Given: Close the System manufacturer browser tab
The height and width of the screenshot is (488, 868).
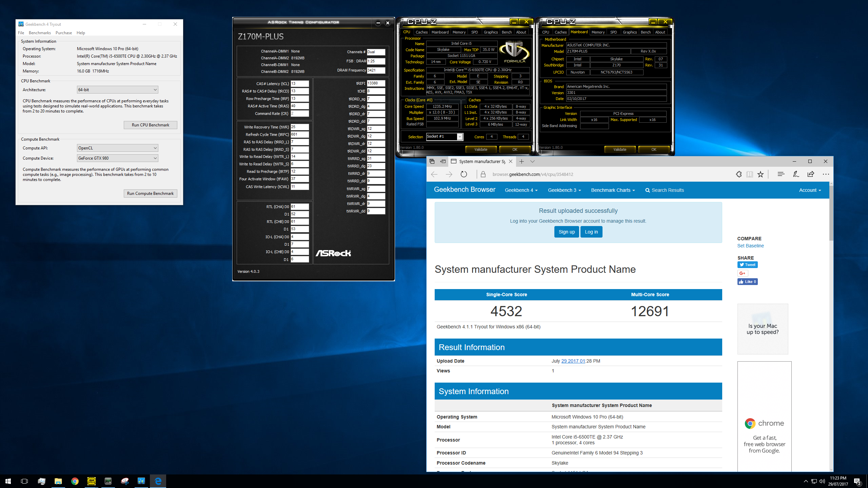Looking at the screenshot, I should (511, 161).
